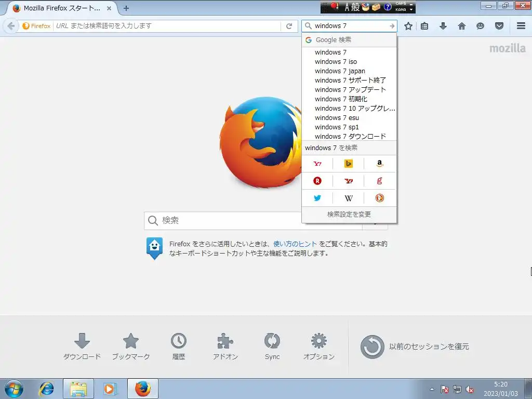Viewport: 532px width, 399px height.
Task: Restore previous session 以前のセッションを復元
Action: point(415,347)
